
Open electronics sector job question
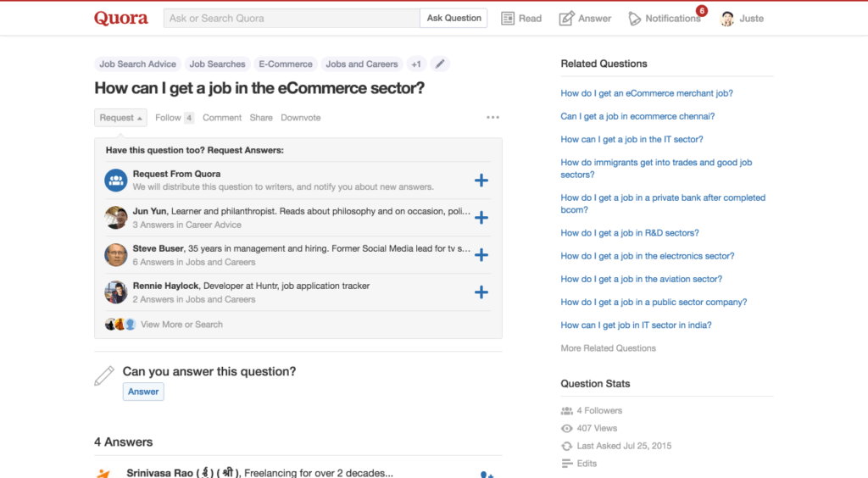648,256
